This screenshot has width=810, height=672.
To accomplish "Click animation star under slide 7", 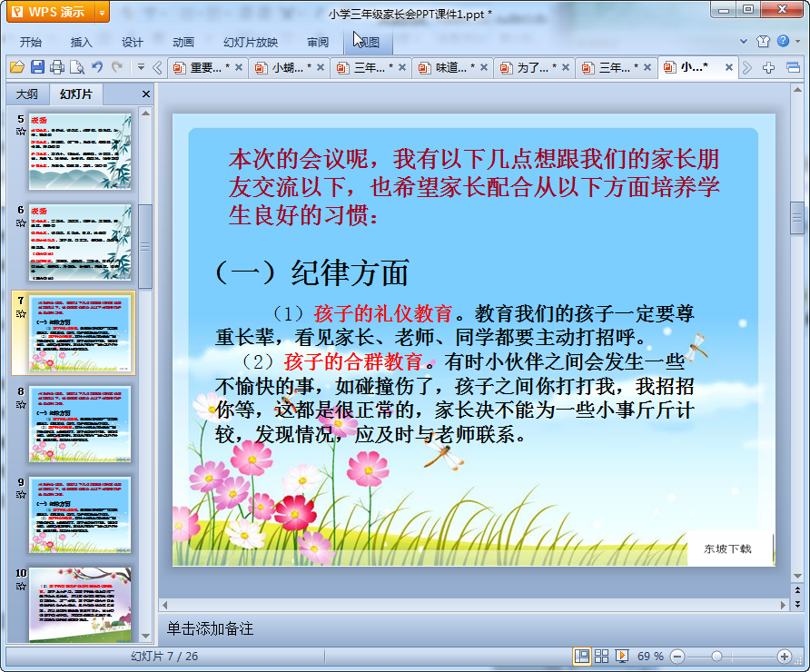I will click(x=21, y=313).
